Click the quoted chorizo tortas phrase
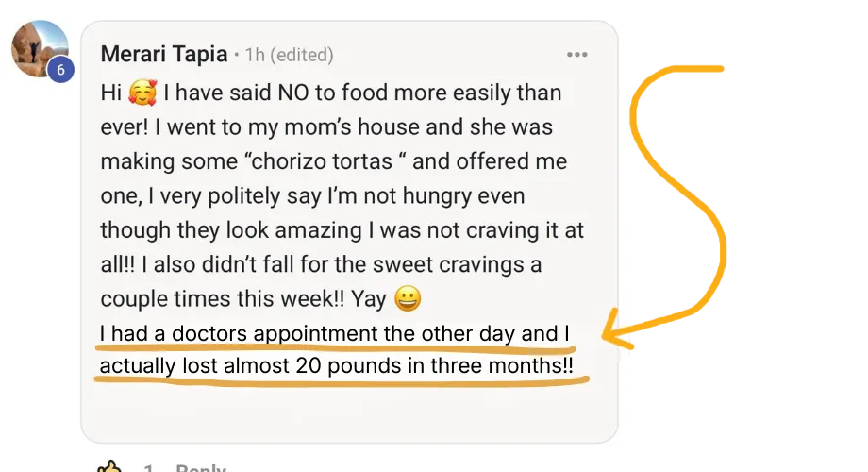 [325, 161]
